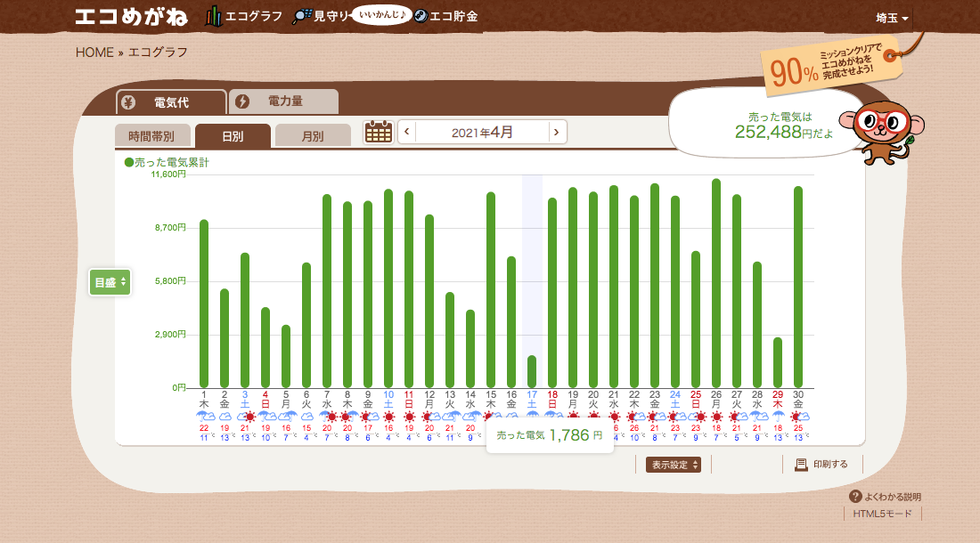Viewport: 980px width, 543px height.
Task: Click the 2021年4月 month field
Action: 482,132
